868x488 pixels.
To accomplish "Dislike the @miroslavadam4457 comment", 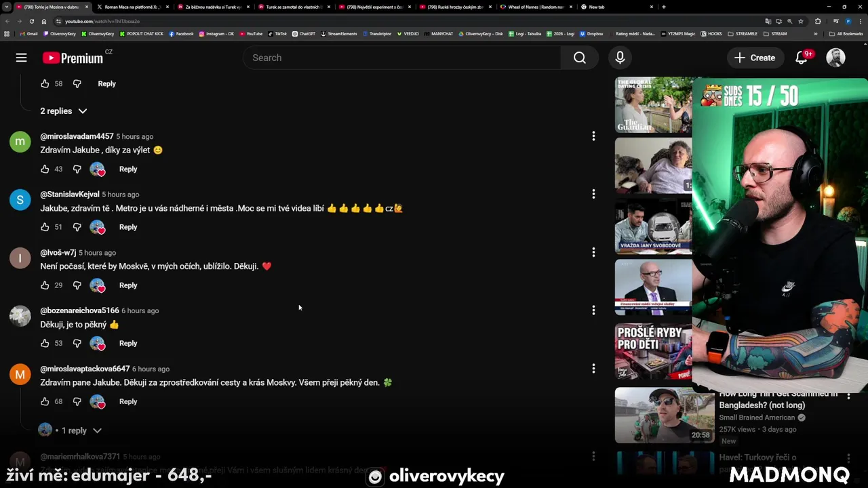I will (x=77, y=169).
